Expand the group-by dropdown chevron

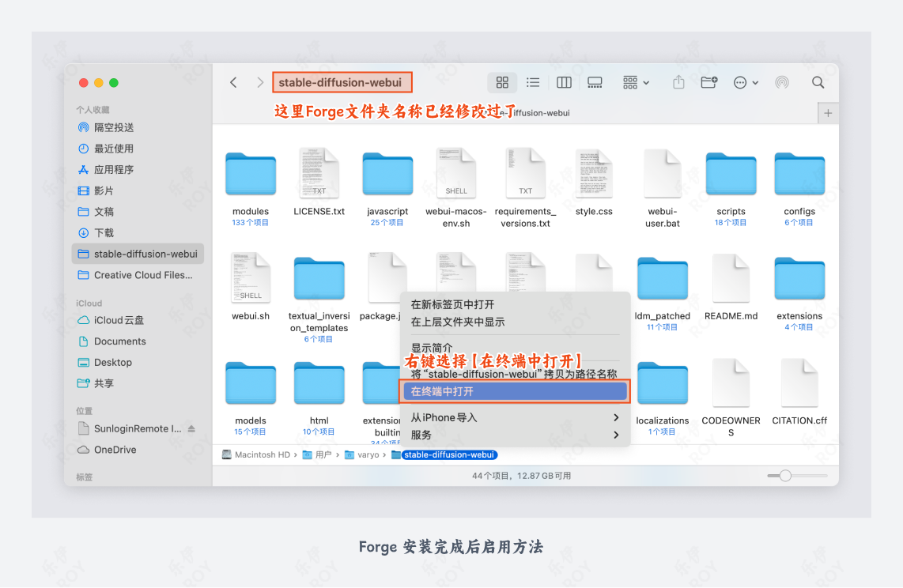(x=644, y=82)
